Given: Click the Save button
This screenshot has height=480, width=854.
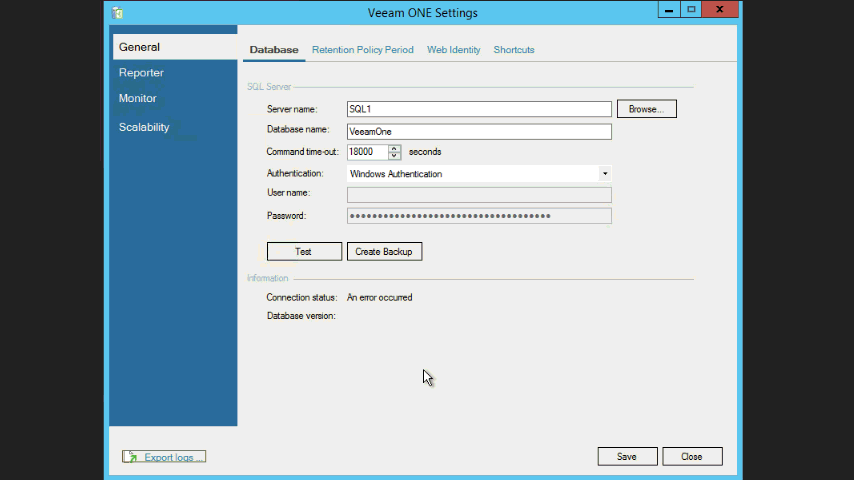Looking at the screenshot, I should 627,457.
